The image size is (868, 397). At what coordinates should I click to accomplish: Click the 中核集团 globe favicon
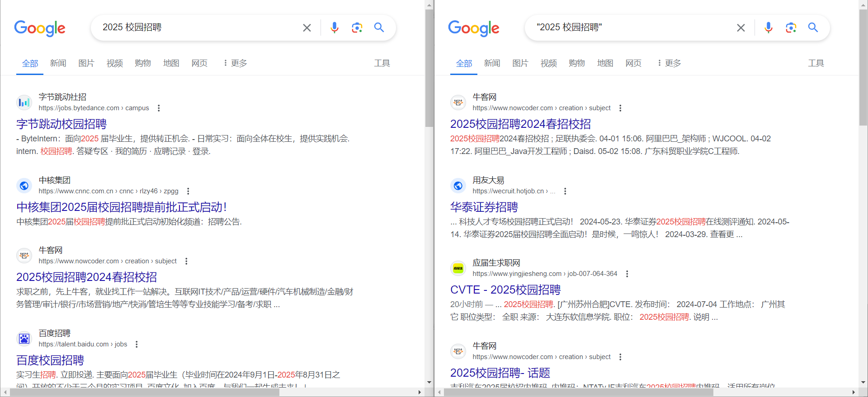click(x=24, y=186)
